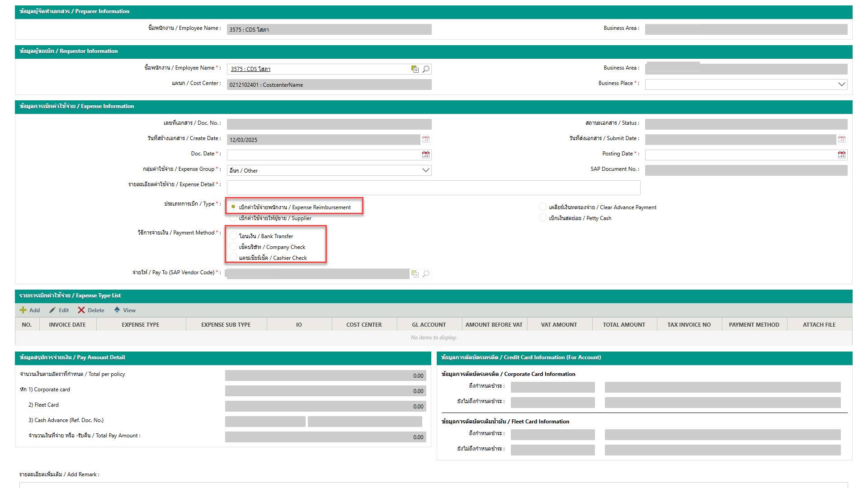Open the Posting Date calendar picker
The height and width of the screenshot is (488, 868).
841,155
